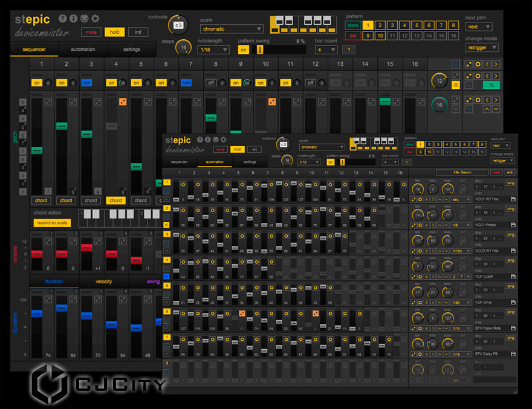
Task: Save the VCO1 WT Pos lane with disk icon
Action: (x=513, y=199)
